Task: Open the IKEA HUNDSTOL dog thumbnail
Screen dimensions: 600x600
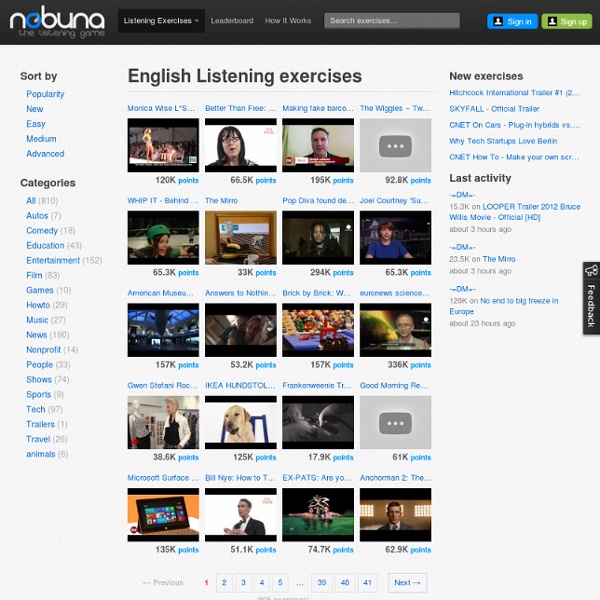Action: pos(241,422)
